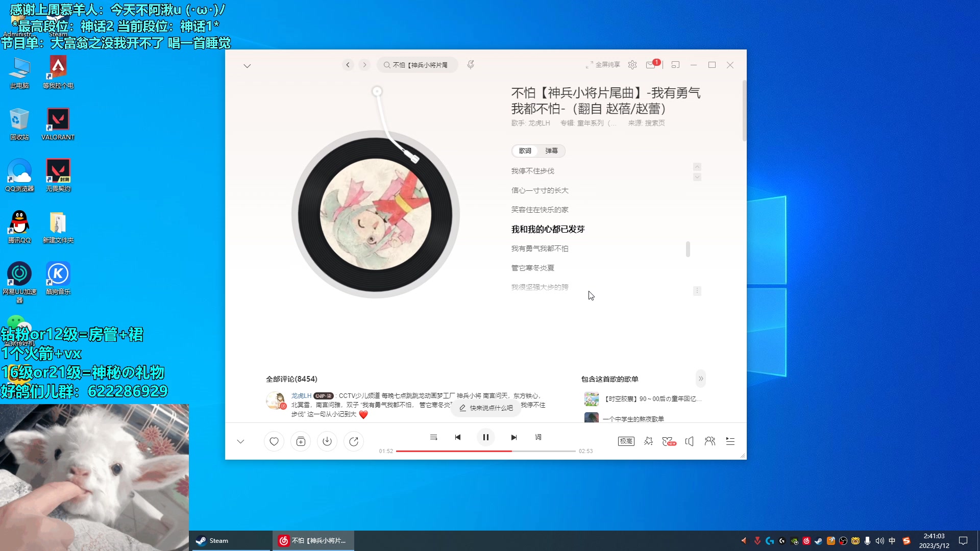The height and width of the screenshot is (551, 980).
Task: Add the song to a playlist (plus icon)
Action: coord(301,441)
